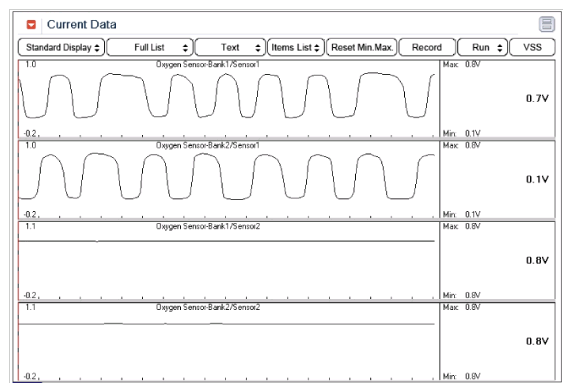Click the Min 0.1V readout for Bank2/Sensor1
Screen dimensions: 572x392
pos(461,214)
